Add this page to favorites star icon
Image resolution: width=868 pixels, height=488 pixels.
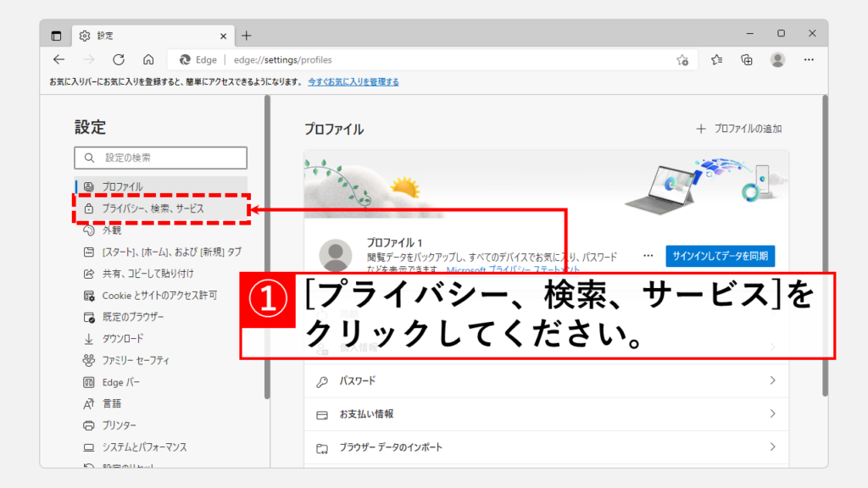tap(682, 60)
